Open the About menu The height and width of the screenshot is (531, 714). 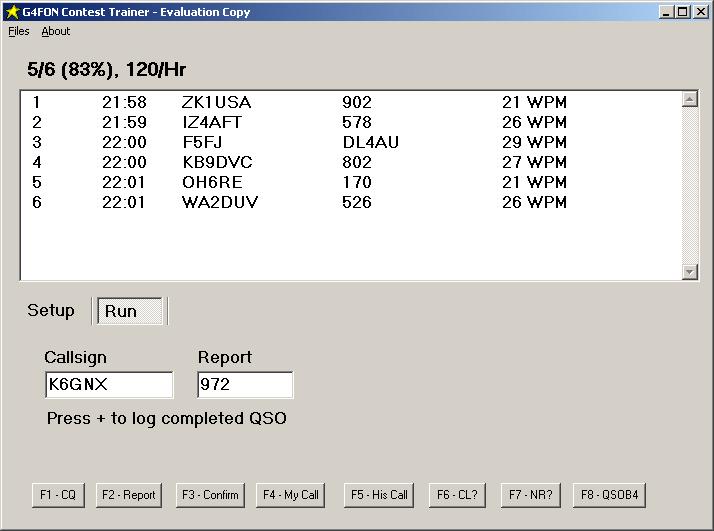[x=56, y=31]
